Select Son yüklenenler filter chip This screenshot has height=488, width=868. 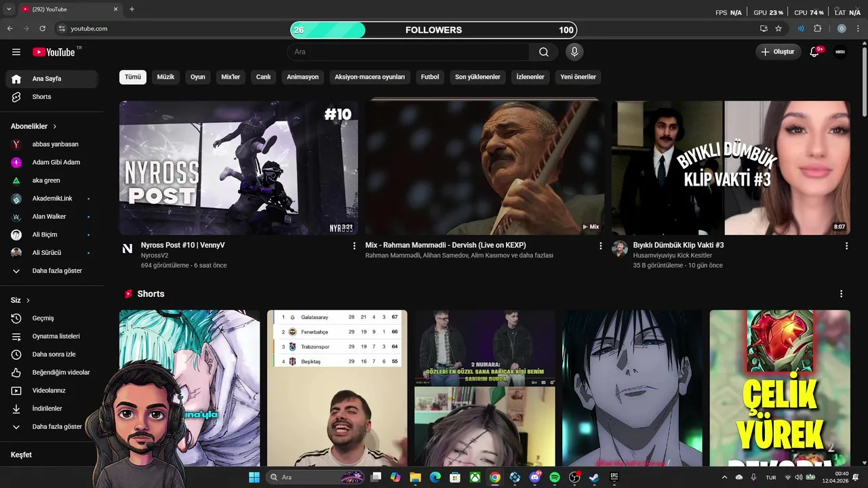[x=477, y=77]
